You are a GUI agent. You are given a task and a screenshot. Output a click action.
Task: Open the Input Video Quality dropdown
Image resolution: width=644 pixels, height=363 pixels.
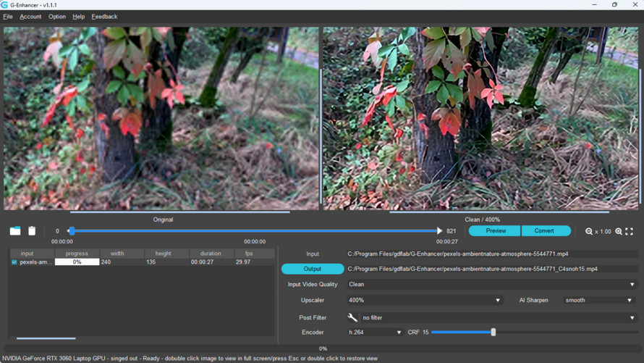click(x=491, y=284)
